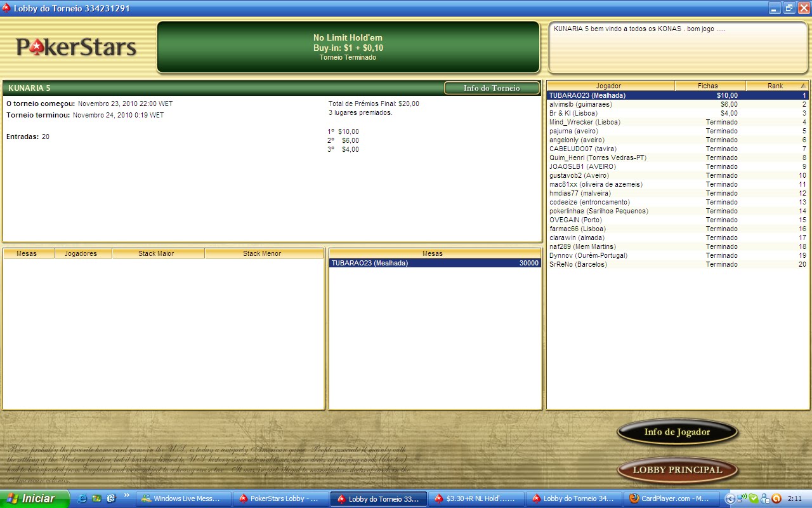Switch to CardPlayer.com Firefox taskbar item
This screenshot has height=508, width=812.
point(671,498)
